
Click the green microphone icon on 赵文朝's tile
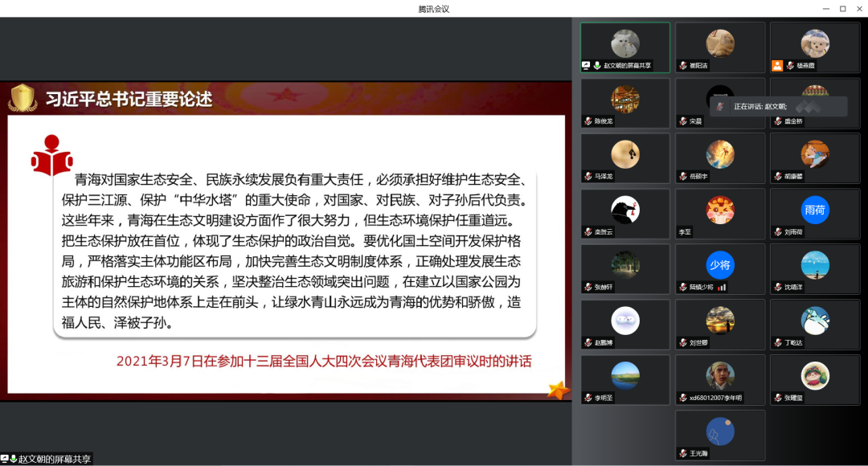pyautogui.click(x=597, y=66)
